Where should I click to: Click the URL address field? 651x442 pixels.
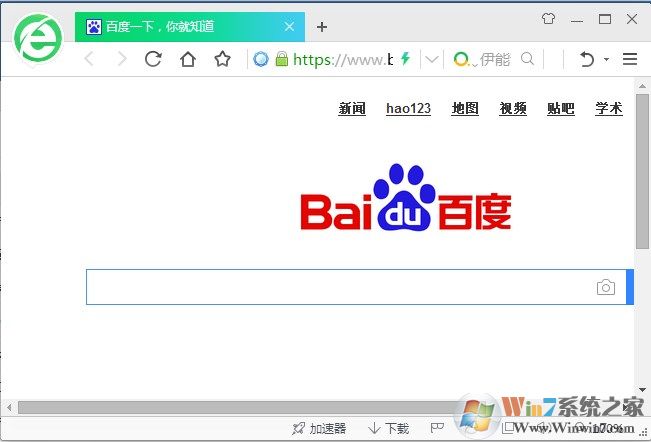coord(343,60)
